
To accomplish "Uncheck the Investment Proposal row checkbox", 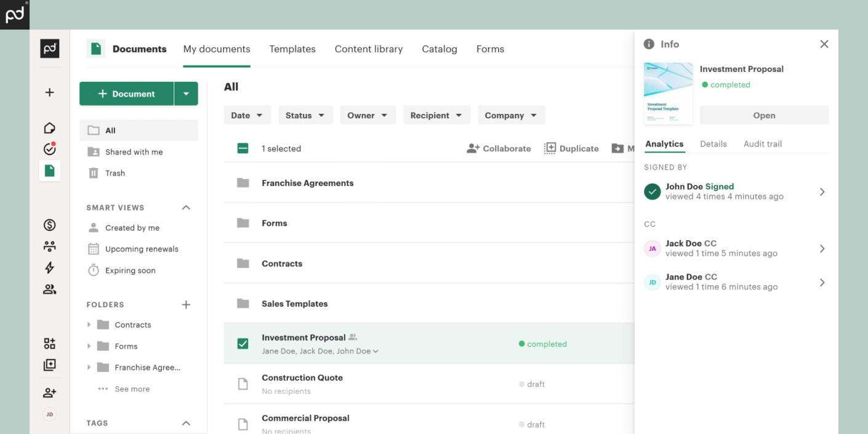I will (x=243, y=344).
